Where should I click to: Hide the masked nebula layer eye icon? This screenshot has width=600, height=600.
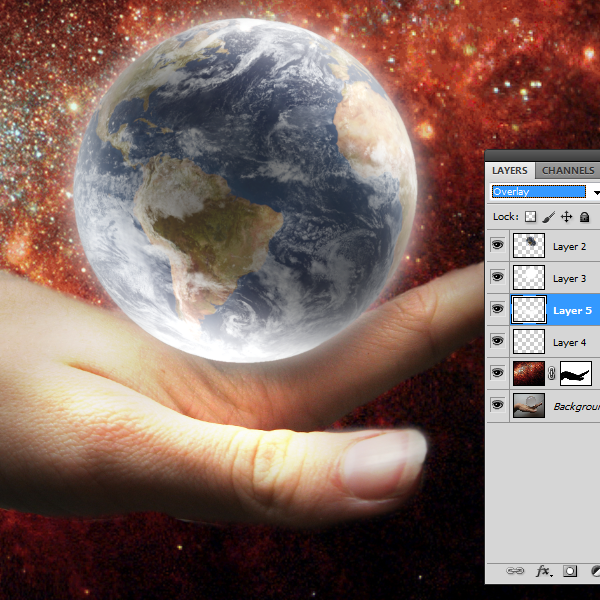[497, 373]
